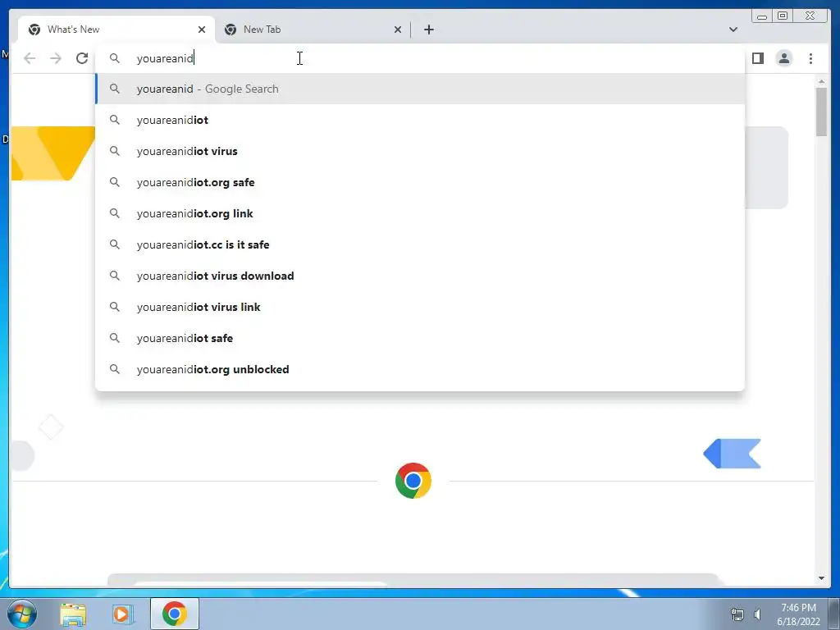Viewport: 840px width, 630px height.
Task: Select 'youareanidiot.org link' suggestion
Action: click(420, 213)
